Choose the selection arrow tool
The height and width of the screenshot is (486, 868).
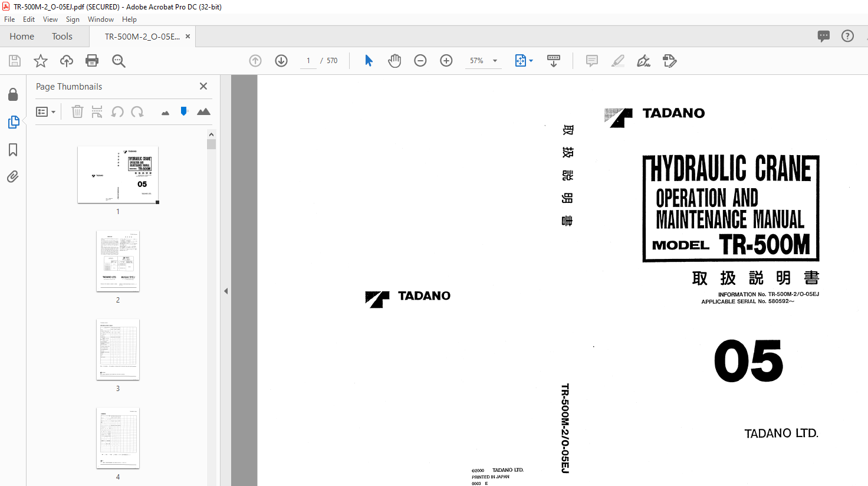tap(369, 61)
